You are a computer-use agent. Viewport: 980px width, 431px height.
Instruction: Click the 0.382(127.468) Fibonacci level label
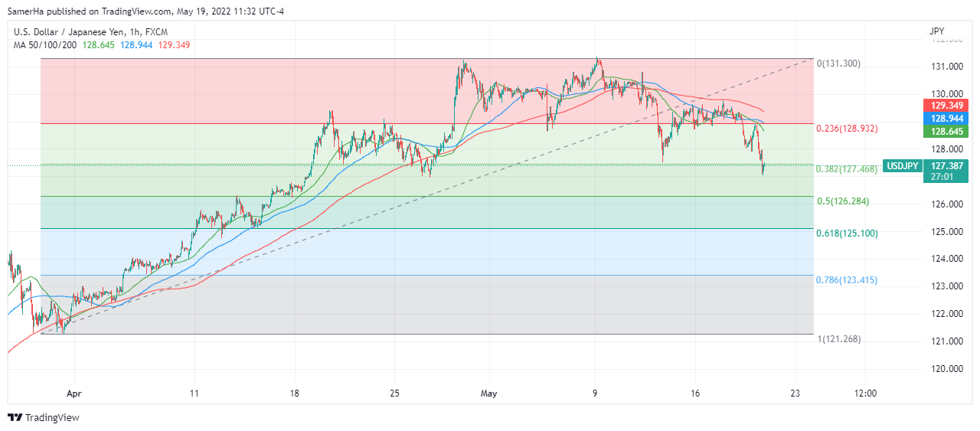click(x=848, y=169)
